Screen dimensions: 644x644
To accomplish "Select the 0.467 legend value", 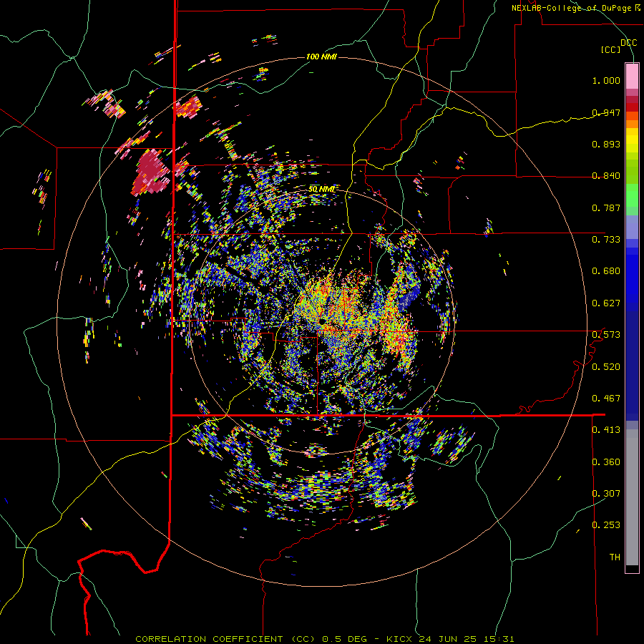I will click(x=606, y=399).
